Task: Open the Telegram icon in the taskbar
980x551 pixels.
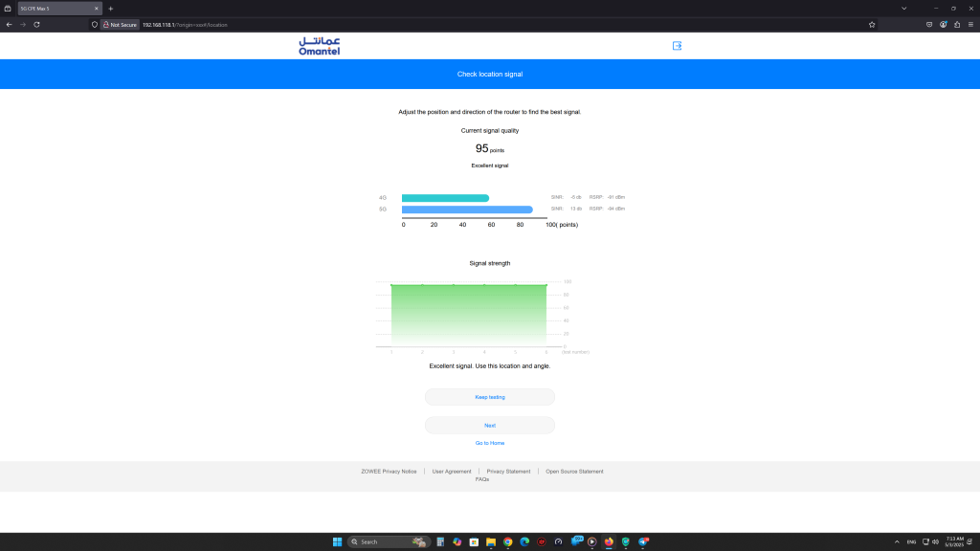Action: [641, 541]
